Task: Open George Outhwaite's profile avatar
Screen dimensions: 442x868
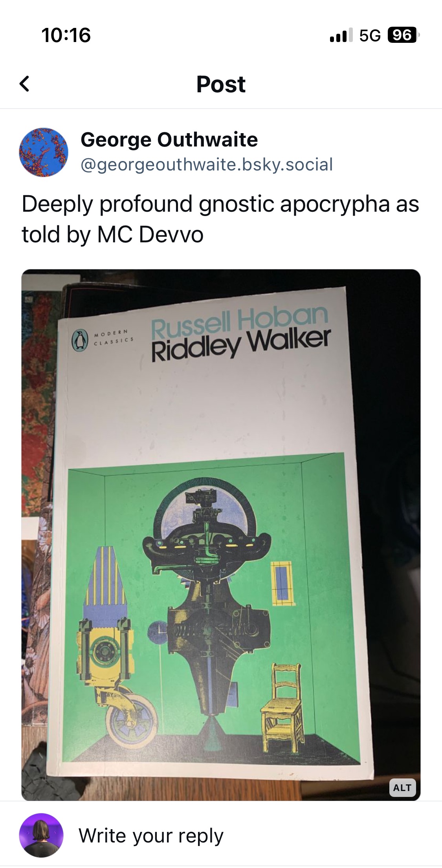Action: tap(44, 152)
